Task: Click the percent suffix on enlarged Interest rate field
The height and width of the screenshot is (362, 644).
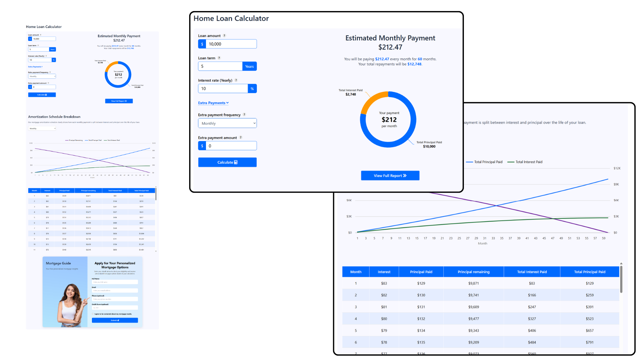Action: (252, 88)
